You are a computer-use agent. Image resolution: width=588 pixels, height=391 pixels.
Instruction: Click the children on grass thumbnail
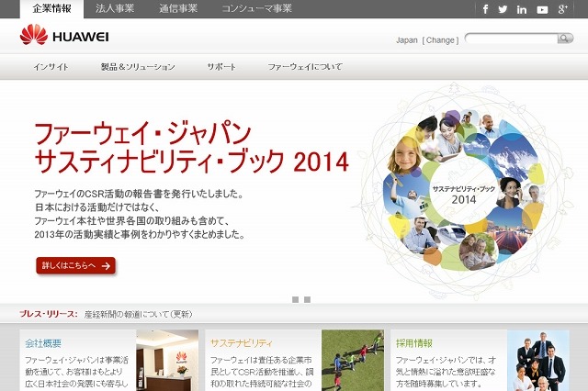(353, 361)
